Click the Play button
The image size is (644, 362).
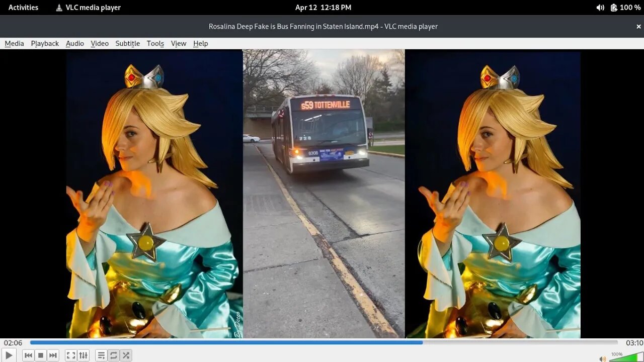9,355
